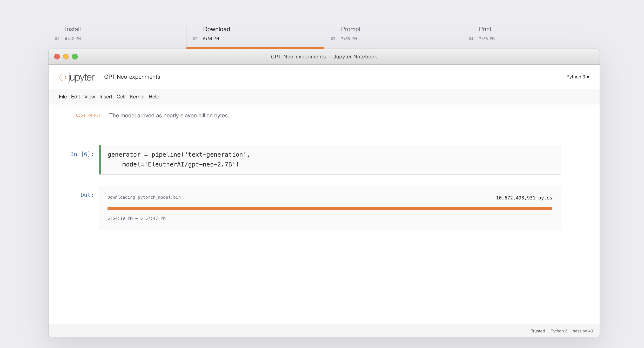
Task: Click the Trusted status bar entry
Action: 538,331
